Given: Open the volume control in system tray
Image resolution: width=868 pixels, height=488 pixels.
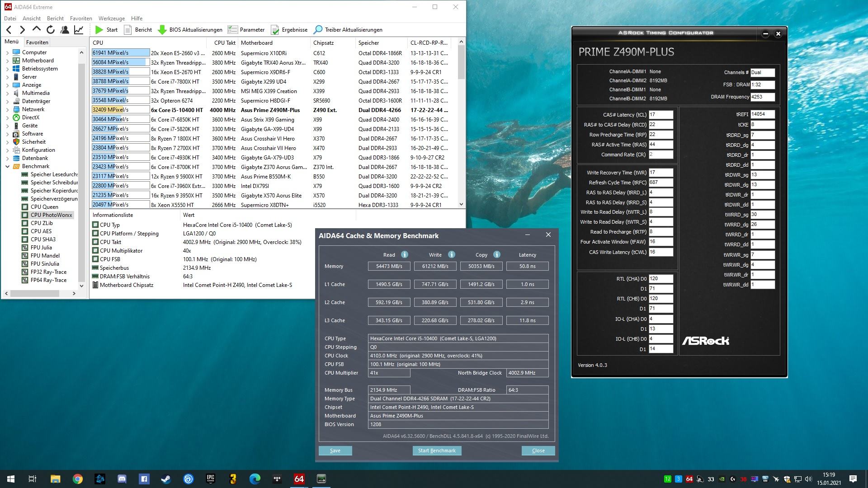Looking at the screenshot, I should tap(808, 479).
